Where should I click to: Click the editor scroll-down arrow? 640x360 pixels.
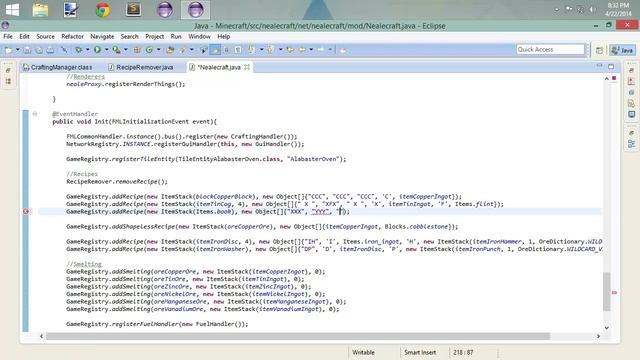point(607,327)
